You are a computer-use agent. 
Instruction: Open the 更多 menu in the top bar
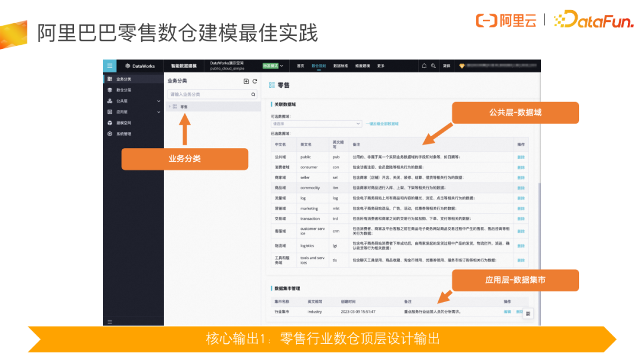pos(380,66)
